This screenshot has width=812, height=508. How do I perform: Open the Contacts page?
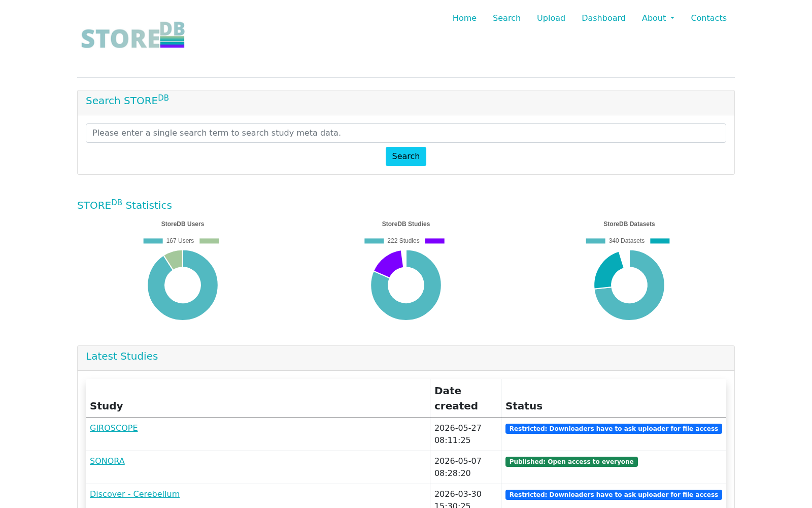(708, 18)
